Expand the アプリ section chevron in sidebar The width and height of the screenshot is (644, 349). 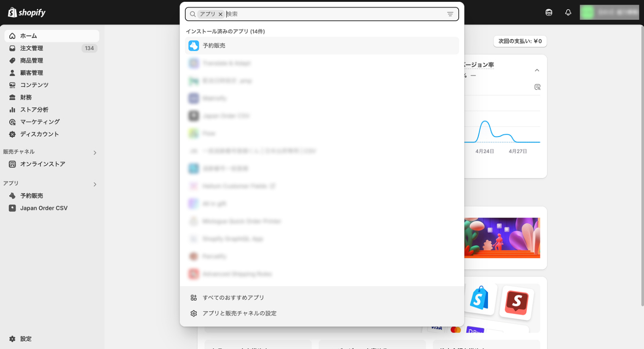(x=95, y=184)
